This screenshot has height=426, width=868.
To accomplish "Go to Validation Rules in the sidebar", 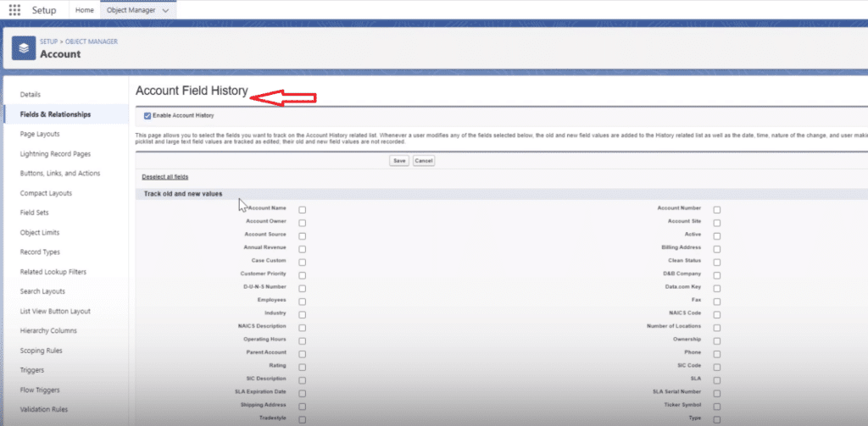I will tap(44, 409).
